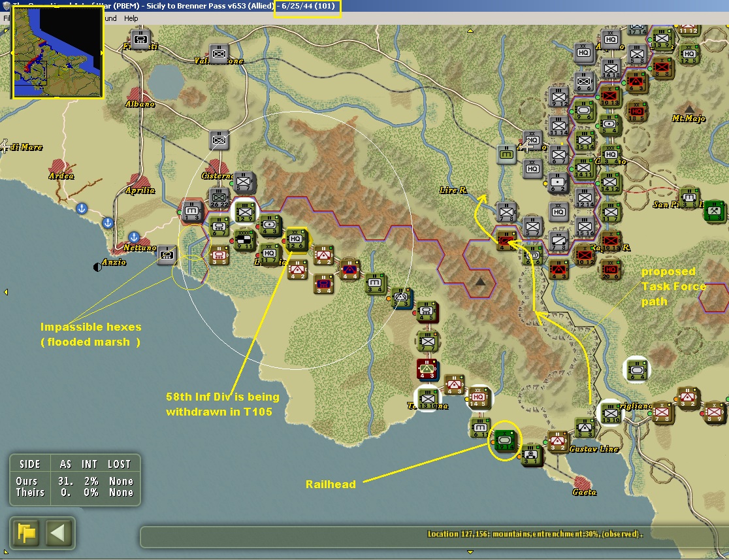This screenshot has height=560, width=729.
Task: Select the HQ 11 7 division counter
Action: [x=270, y=254]
